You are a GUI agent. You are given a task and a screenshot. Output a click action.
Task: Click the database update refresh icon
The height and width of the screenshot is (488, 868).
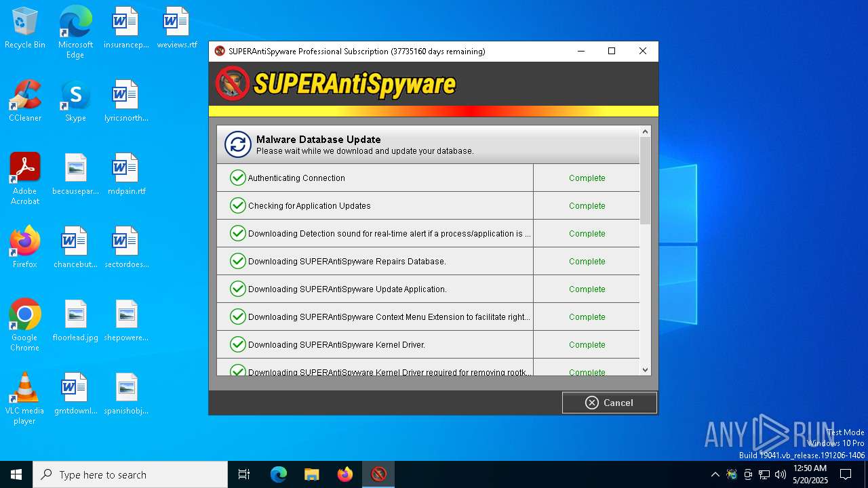[238, 144]
